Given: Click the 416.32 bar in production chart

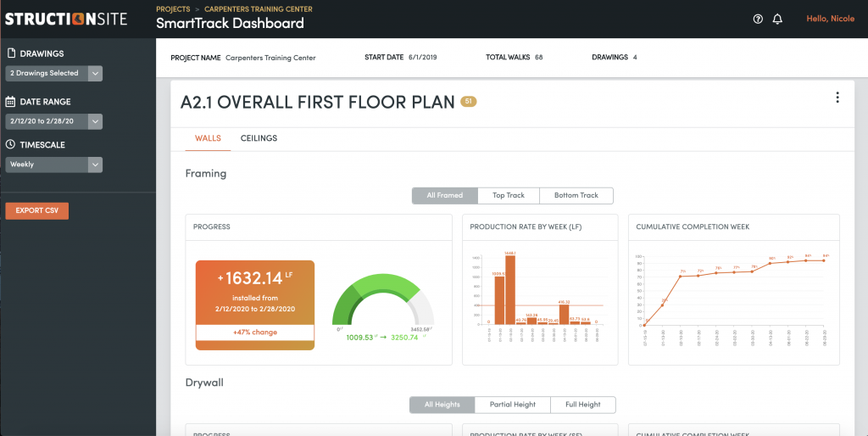Looking at the screenshot, I should click(x=564, y=315).
